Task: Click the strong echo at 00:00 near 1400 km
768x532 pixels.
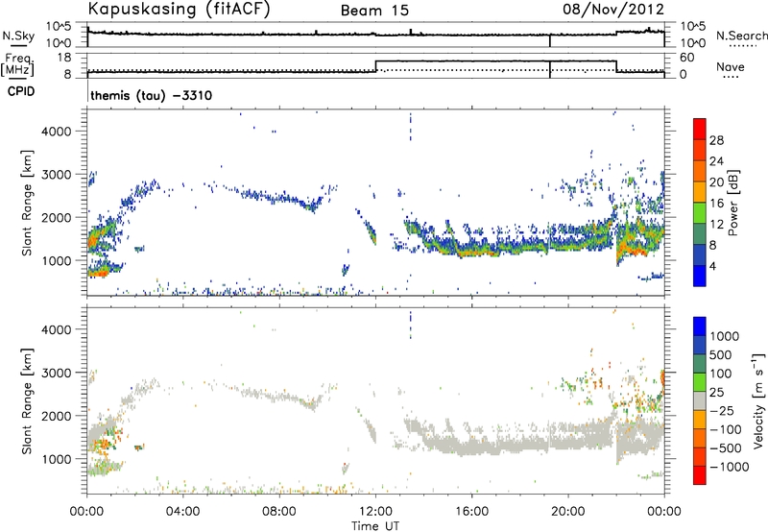Action: pos(93,241)
